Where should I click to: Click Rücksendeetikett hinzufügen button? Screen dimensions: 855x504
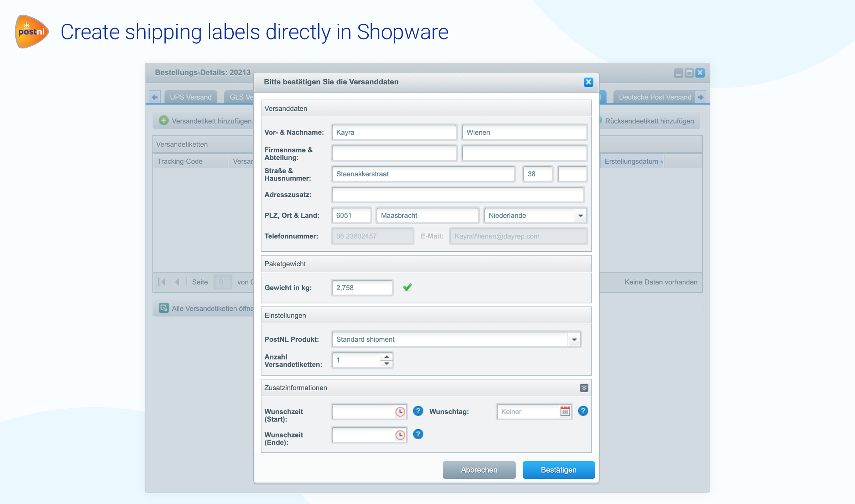pos(649,121)
